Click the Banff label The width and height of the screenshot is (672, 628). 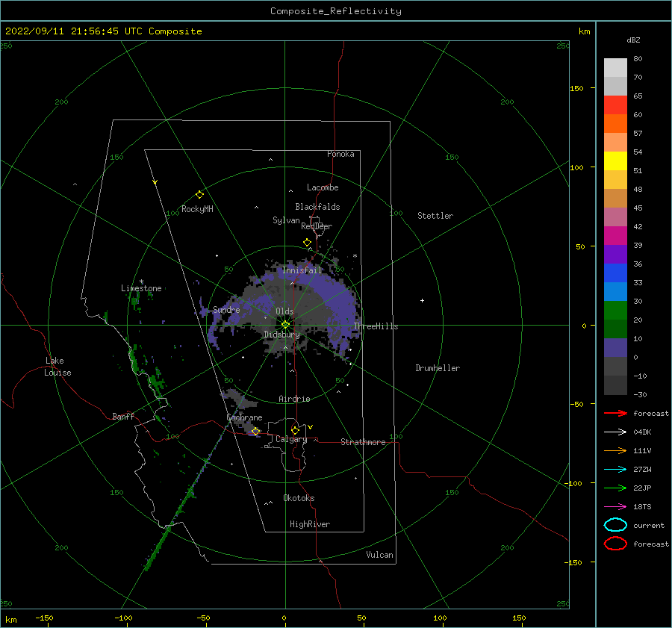click(123, 416)
